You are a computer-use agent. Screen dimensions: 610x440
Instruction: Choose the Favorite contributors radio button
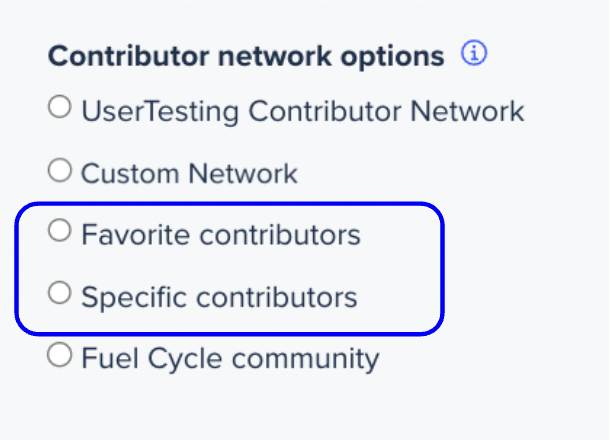tap(60, 230)
